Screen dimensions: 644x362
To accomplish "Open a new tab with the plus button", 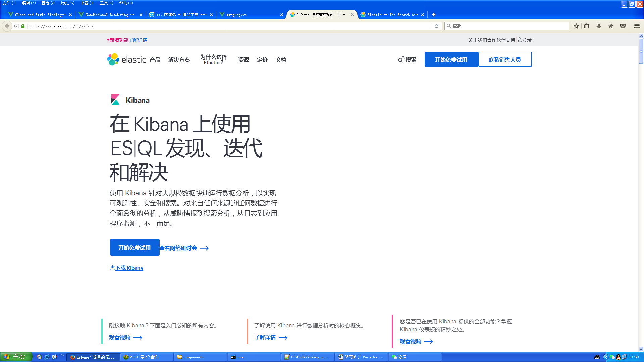I will point(434,15).
